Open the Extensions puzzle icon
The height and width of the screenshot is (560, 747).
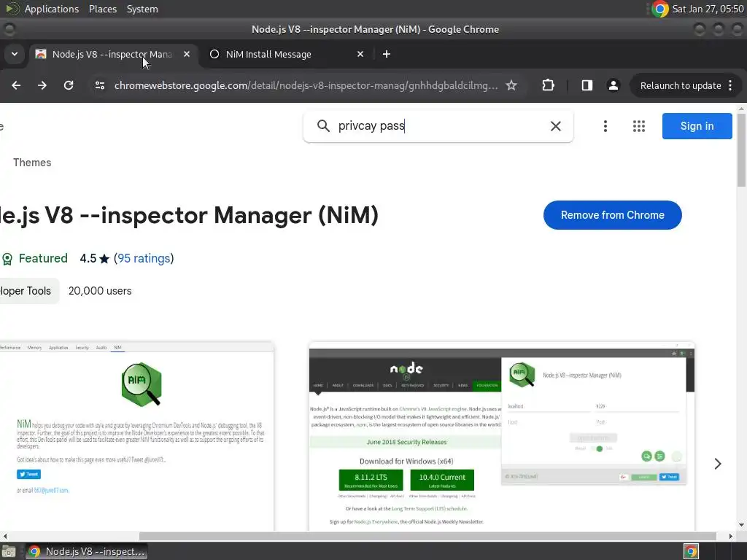click(x=548, y=85)
